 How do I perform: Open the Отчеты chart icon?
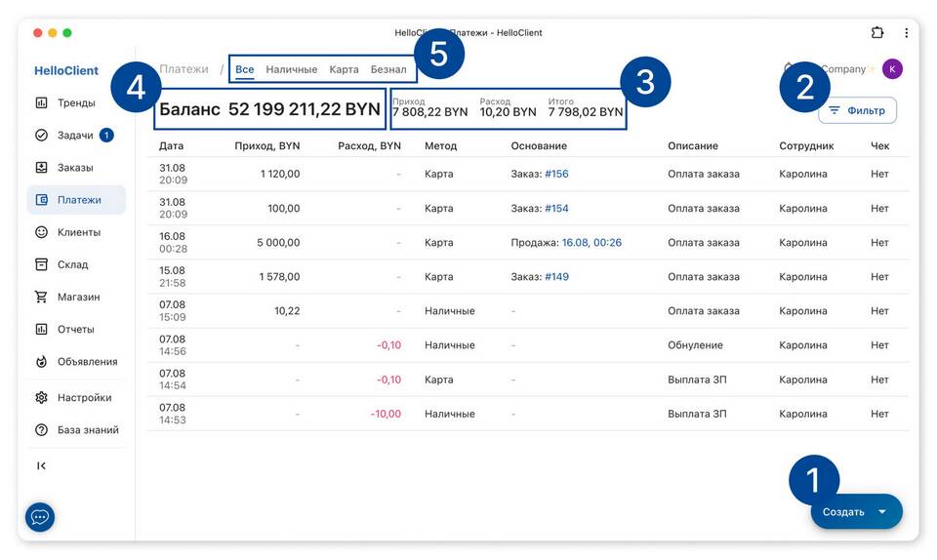[41, 329]
